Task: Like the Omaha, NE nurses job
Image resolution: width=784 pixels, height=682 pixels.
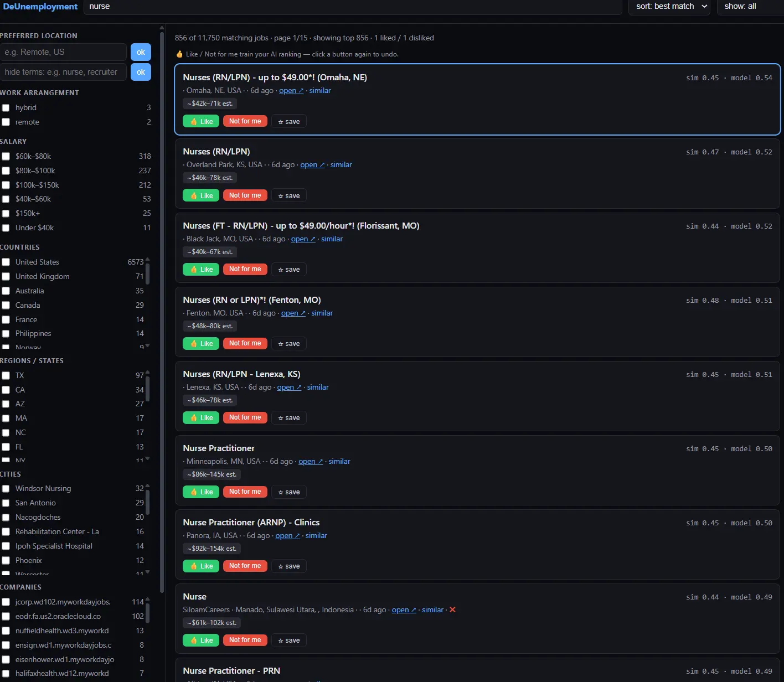Action: pyautogui.click(x=201, y=121)
